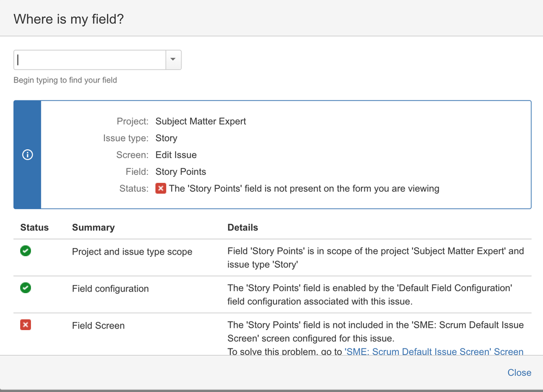The width and height of the screenshot is (543, 392).
Task: Select the 'Field Screen' summary text
Action: point(98,326)
